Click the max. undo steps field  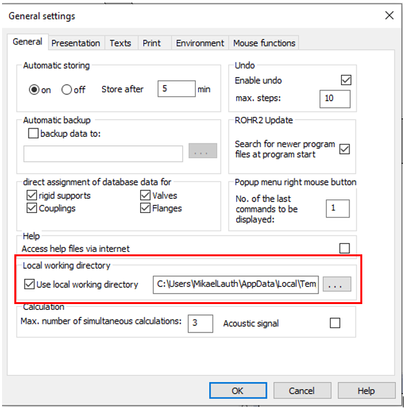tap(335, 99)
